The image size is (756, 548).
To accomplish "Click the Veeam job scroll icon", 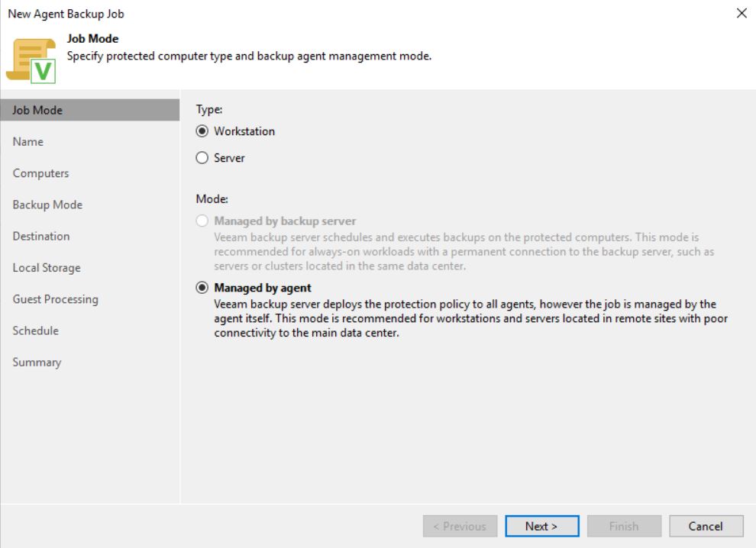I will click(x=31, y=61).
